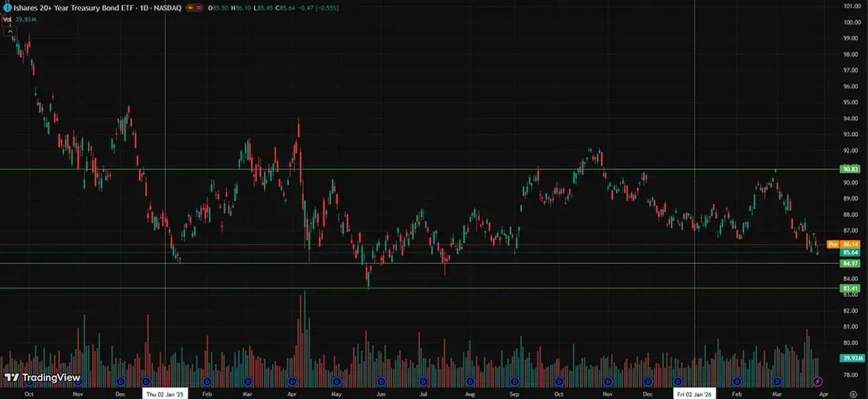
Task: Open chart settings gear icon
Action: [853, 393]
